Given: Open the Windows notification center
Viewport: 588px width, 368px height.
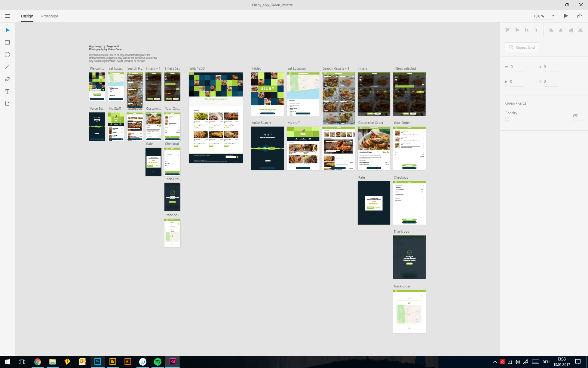Looking at the screenshot, I should [578, 362].
